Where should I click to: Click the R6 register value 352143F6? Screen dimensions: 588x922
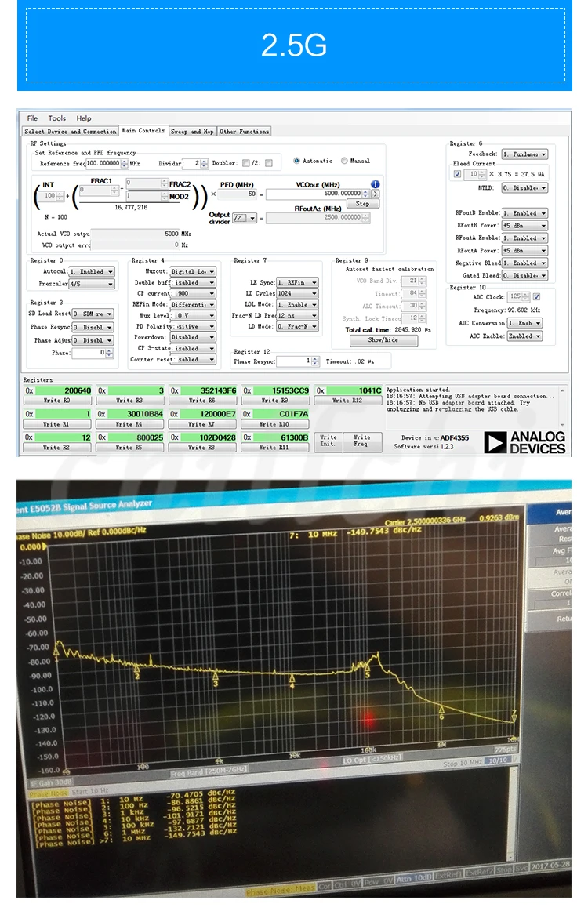[x=209, y=390]
